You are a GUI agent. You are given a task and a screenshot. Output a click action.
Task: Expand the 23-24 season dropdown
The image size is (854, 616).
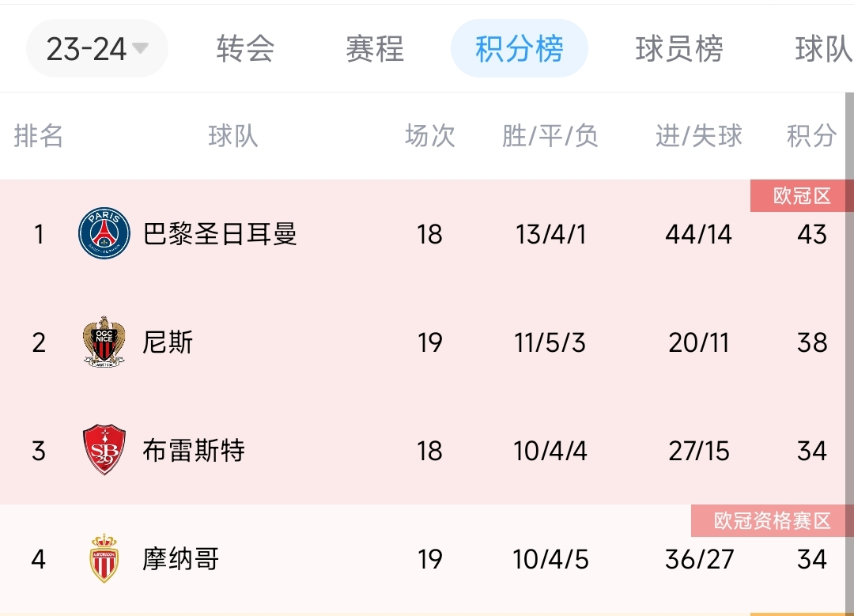tap(97, 48)
